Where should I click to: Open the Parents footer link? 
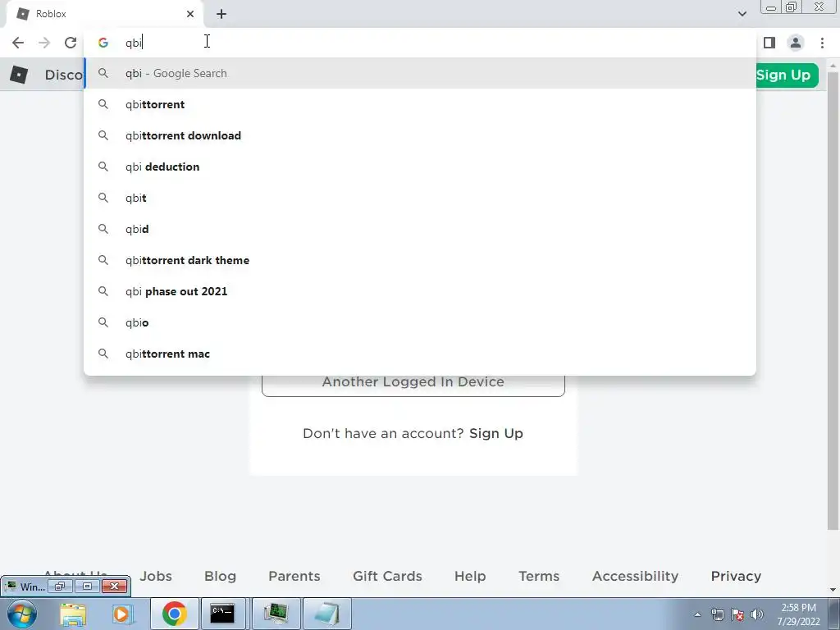(294, 576)
